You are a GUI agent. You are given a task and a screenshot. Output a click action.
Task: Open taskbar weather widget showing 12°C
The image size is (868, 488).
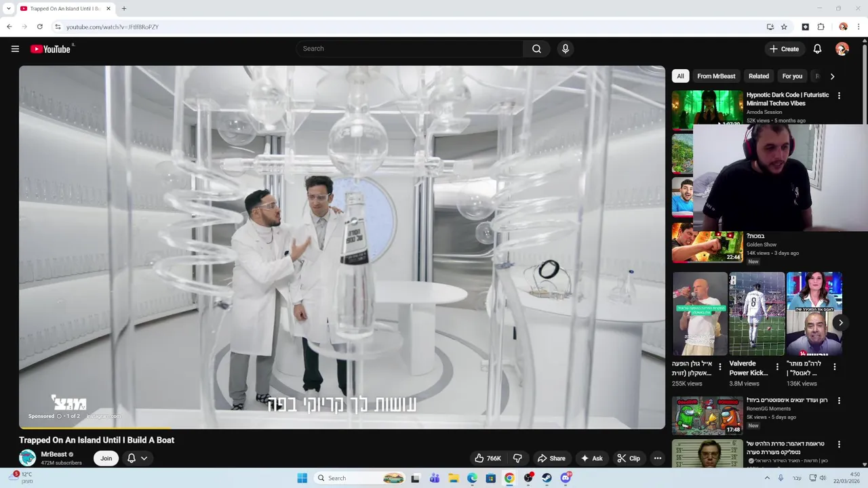[x=22, y=478]
